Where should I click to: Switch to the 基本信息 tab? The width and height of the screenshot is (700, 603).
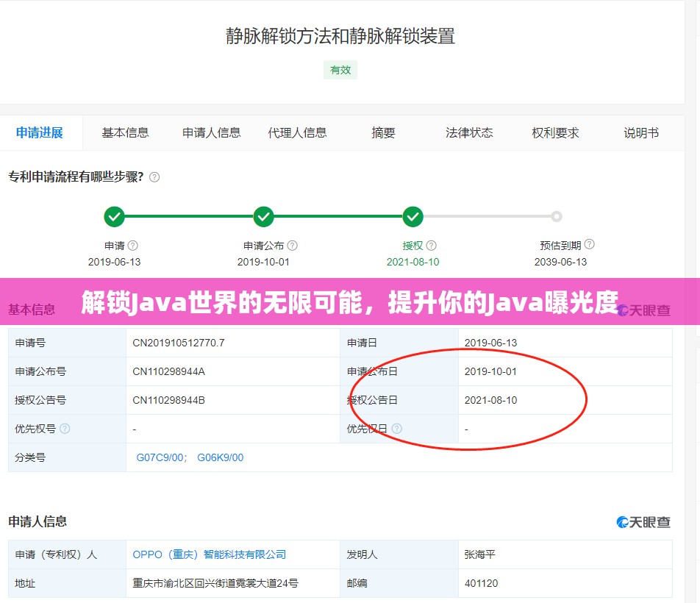pyautogui.click(x=126, y=132)
